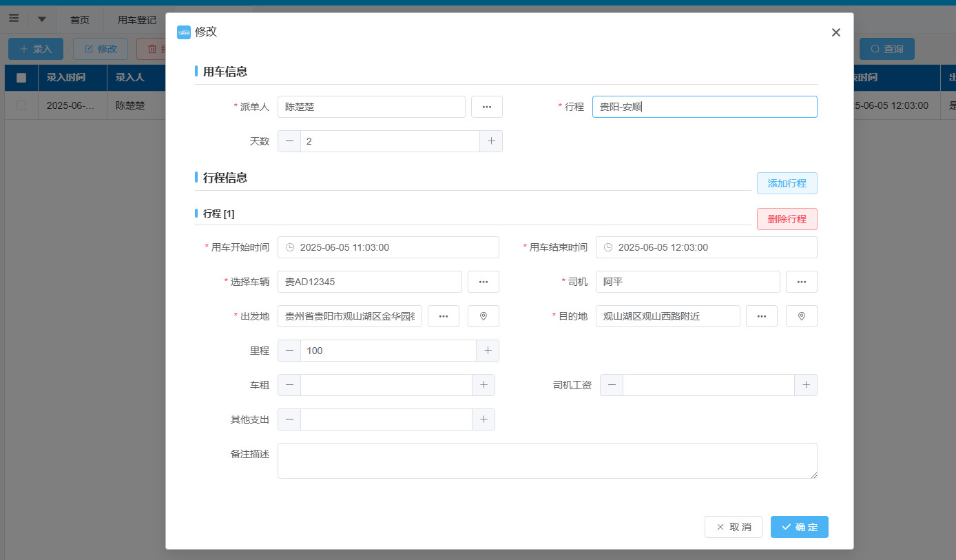Click the map pin icon beside 目的地

[801, 316]
